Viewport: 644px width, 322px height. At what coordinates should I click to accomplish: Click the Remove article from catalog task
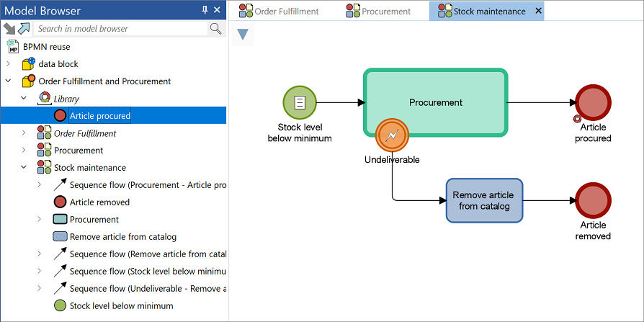point(483,200)
